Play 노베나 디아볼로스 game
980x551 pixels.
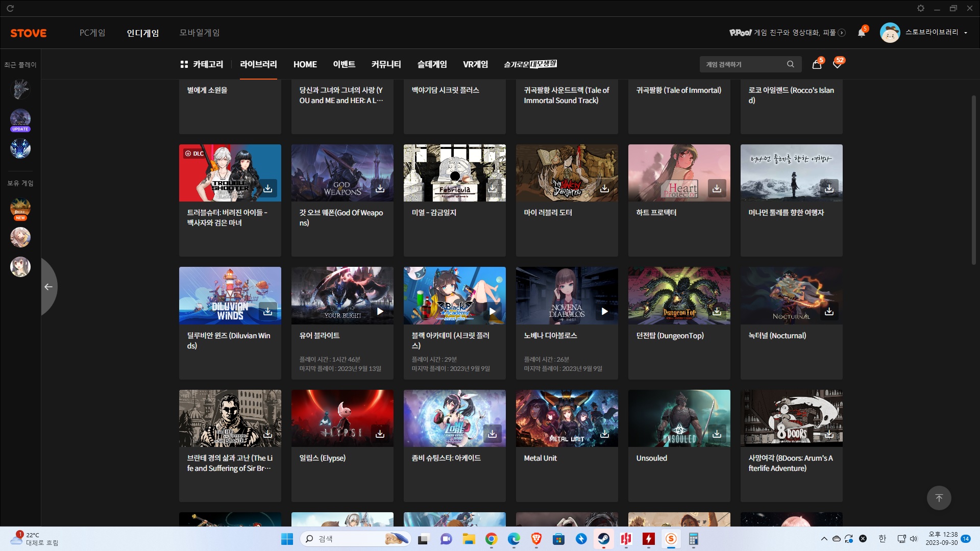[605, 311]
